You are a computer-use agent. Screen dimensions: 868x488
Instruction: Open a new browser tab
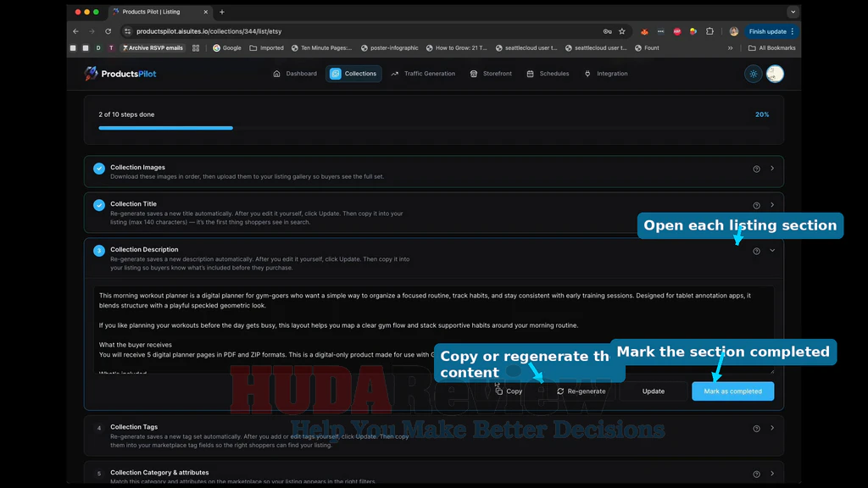click(x=222, y=12)
